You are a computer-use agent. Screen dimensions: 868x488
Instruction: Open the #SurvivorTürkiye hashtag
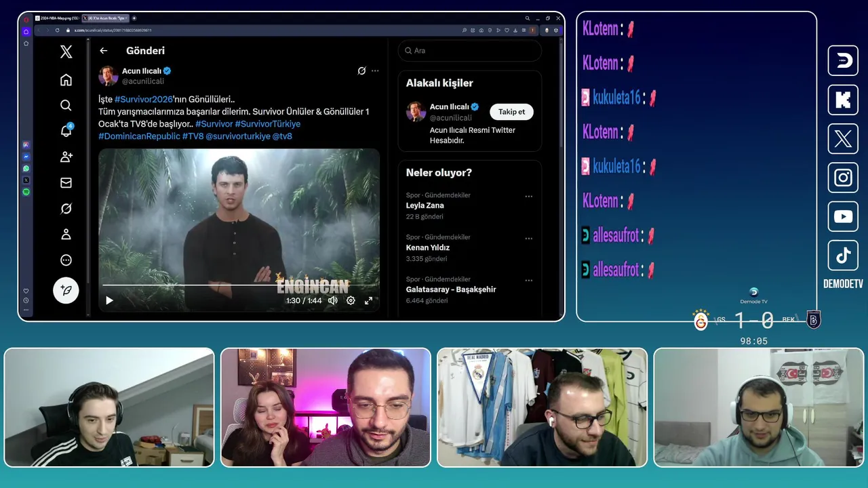point(267,124)
